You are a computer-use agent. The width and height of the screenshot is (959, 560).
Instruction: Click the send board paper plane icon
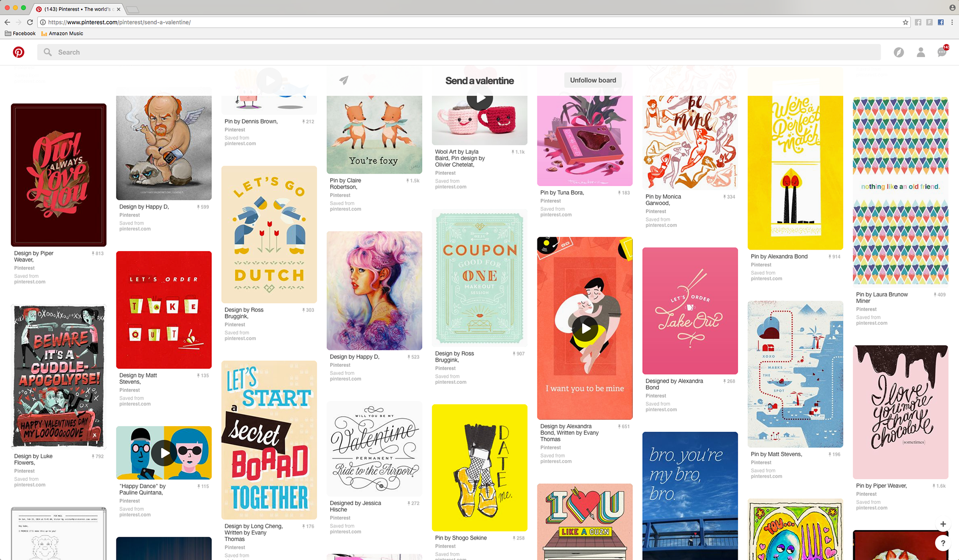pyautogui.click(x=344, y=80)
